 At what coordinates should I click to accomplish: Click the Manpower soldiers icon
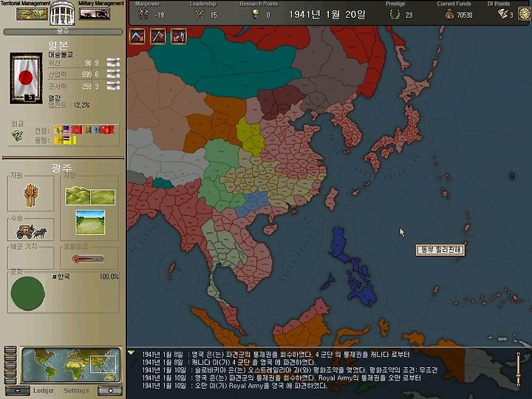tap(143, 14)
